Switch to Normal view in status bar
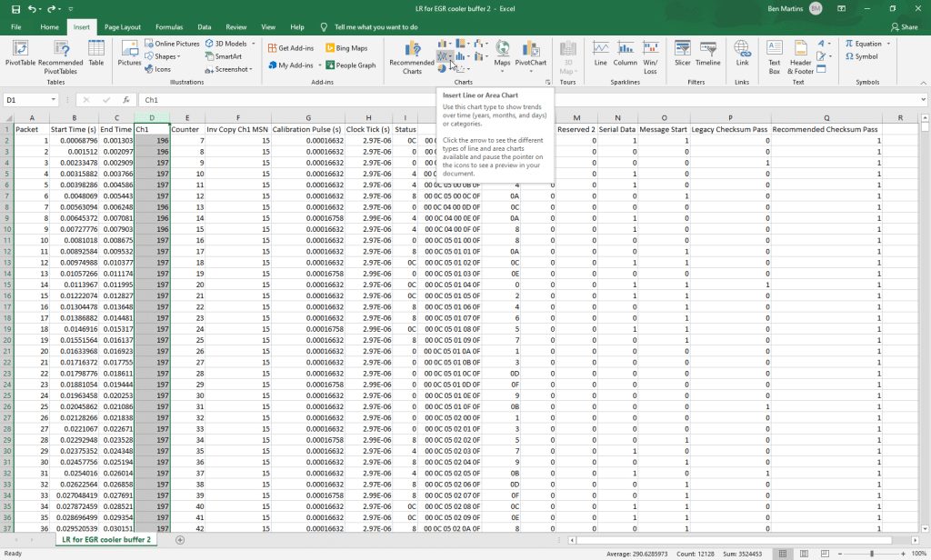This screenshot has height=560, width=931. click(x=783, y=554)
